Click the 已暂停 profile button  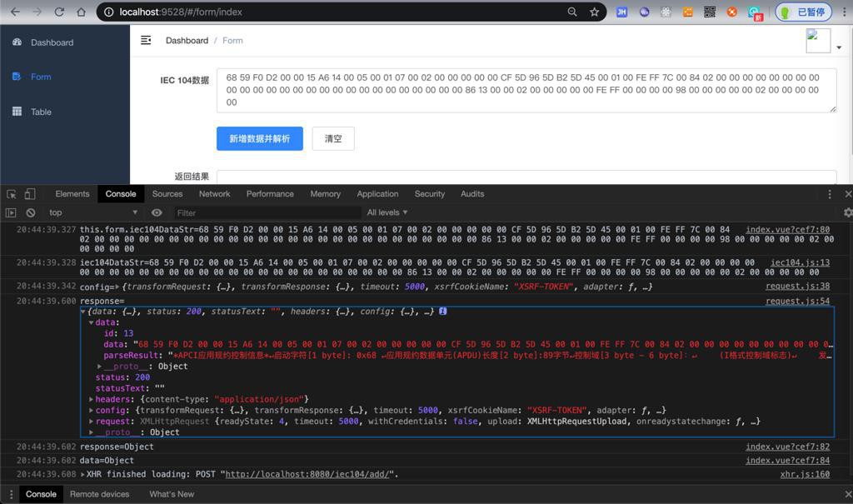point(804,12)
